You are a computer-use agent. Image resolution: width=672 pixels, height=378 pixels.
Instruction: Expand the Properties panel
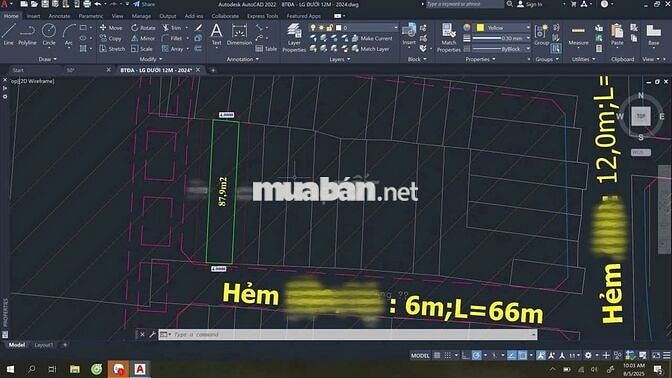(480, 59)
